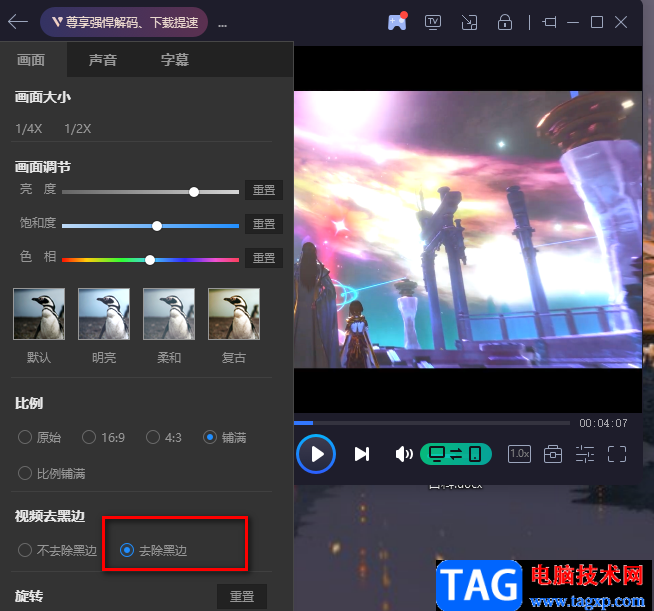654x611 pixels.
Task: Select the 比例铺满 option
Action: tap(52, 473)
